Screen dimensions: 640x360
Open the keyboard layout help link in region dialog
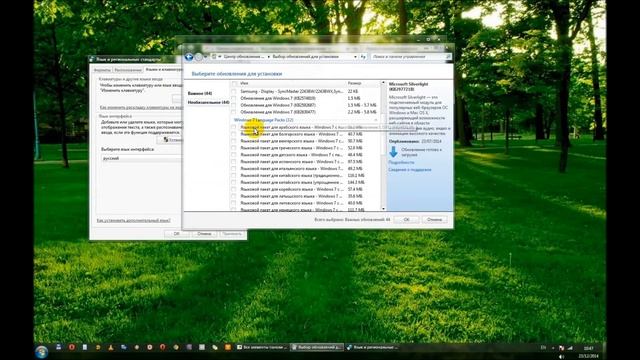[141, 107]
